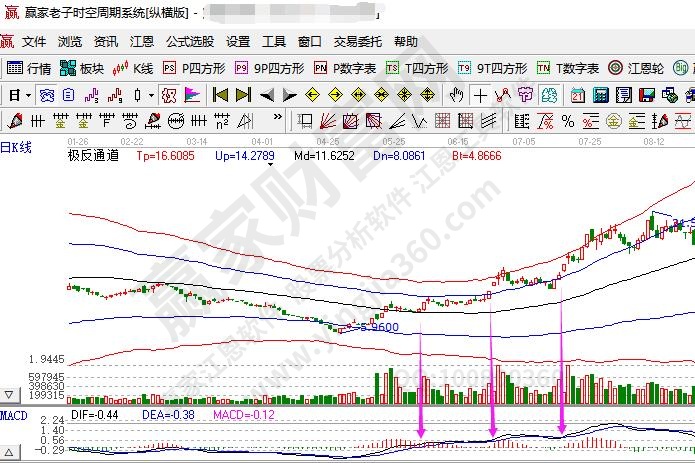
Task: Toggle the teal 册 icon
Action: click(549, 95)
